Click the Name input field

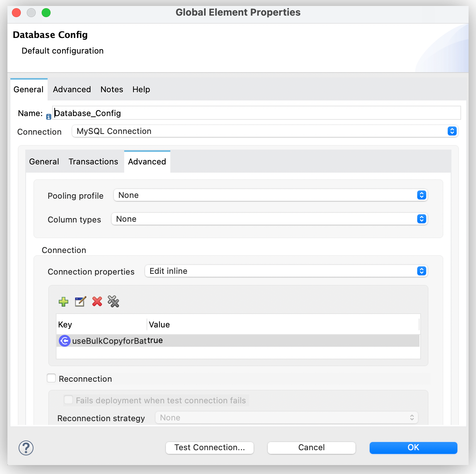tap(257, 113)
